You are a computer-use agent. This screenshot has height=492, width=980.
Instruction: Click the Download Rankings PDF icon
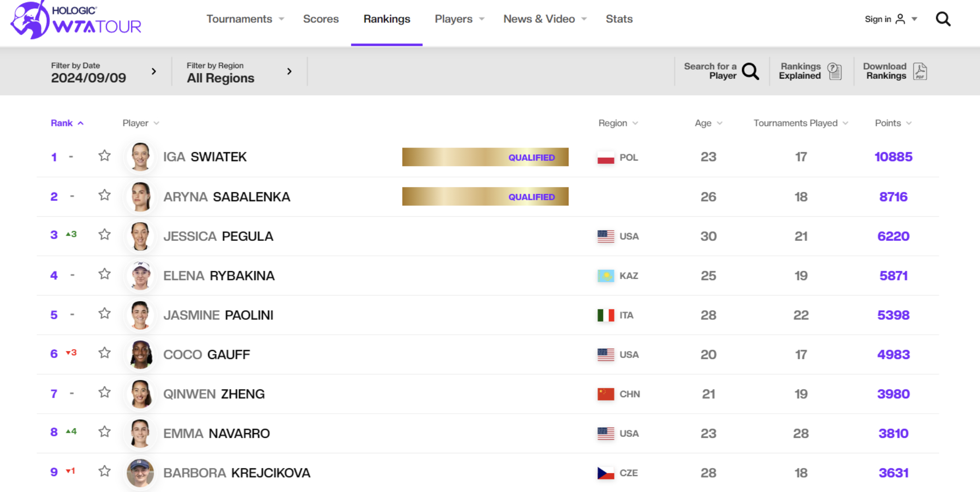coord(920,71)
